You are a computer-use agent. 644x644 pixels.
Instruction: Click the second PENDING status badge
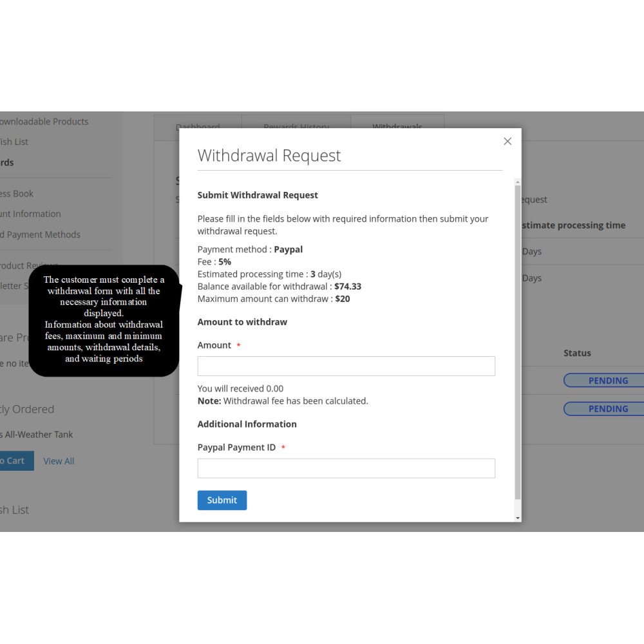[604, 409]
